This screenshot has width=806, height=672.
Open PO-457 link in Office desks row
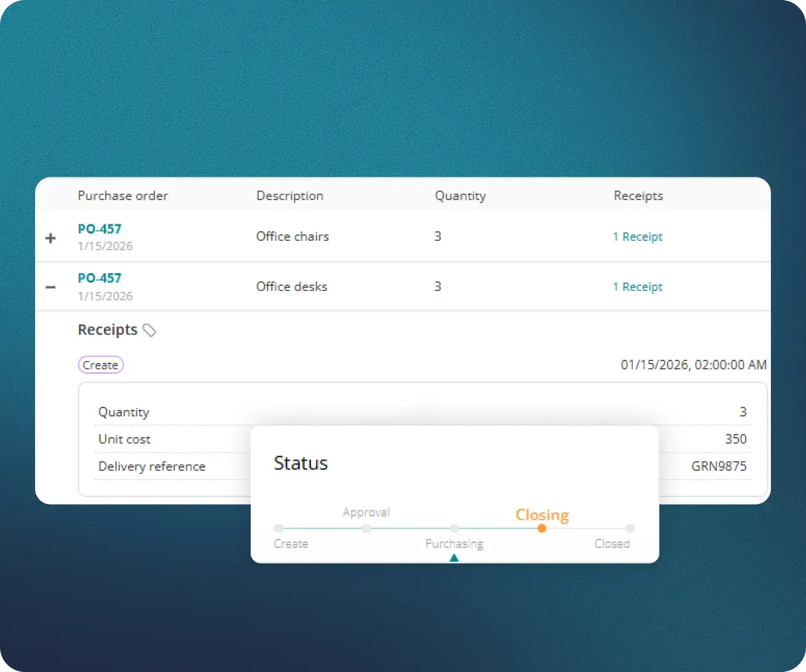tap(100, 278)
